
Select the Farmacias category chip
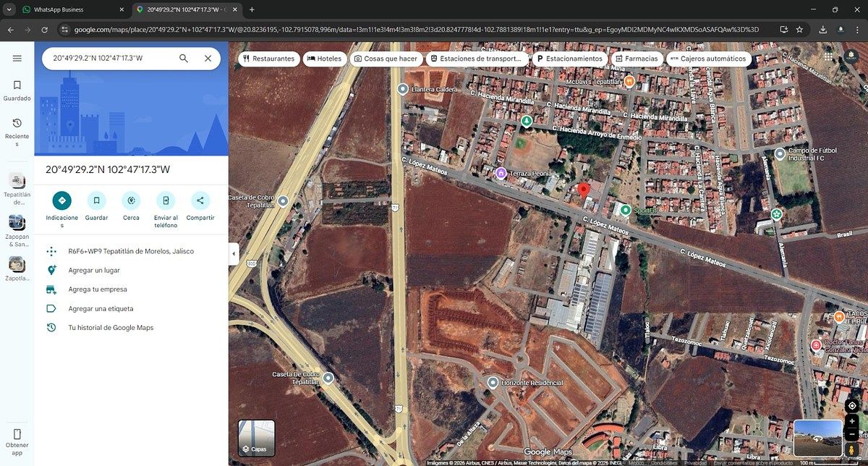636,59
